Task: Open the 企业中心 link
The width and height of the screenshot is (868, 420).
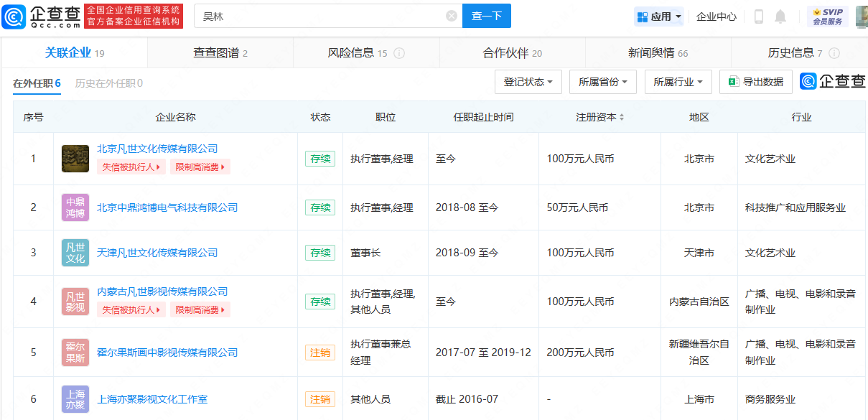Action: pyautogui.click(x=717, y=17)
